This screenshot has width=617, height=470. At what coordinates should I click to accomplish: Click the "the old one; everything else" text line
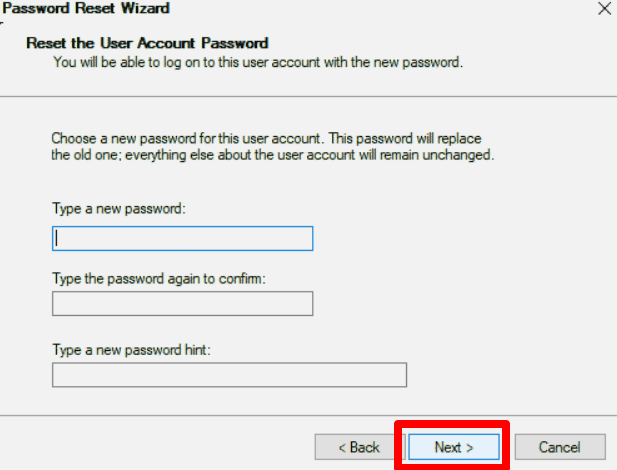272,156
